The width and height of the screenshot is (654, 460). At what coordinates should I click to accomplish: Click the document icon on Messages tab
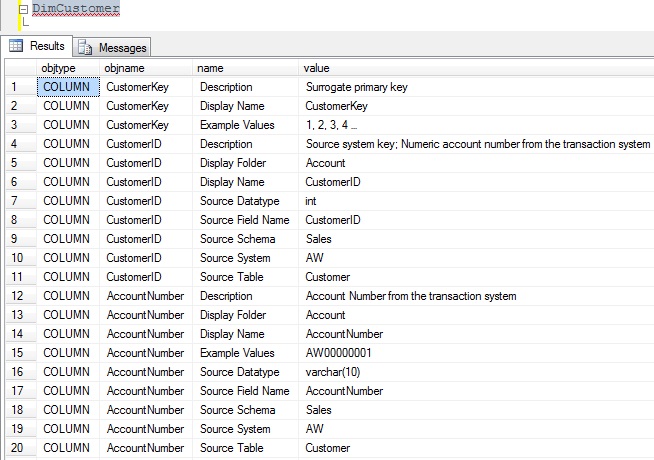tap(85, 47)
